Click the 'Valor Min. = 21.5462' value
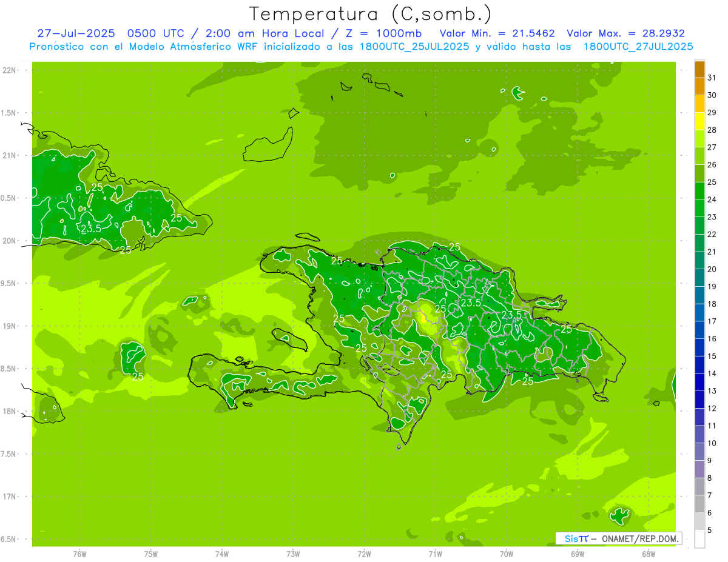Viewport: 728px width, 562px height. 497,33
